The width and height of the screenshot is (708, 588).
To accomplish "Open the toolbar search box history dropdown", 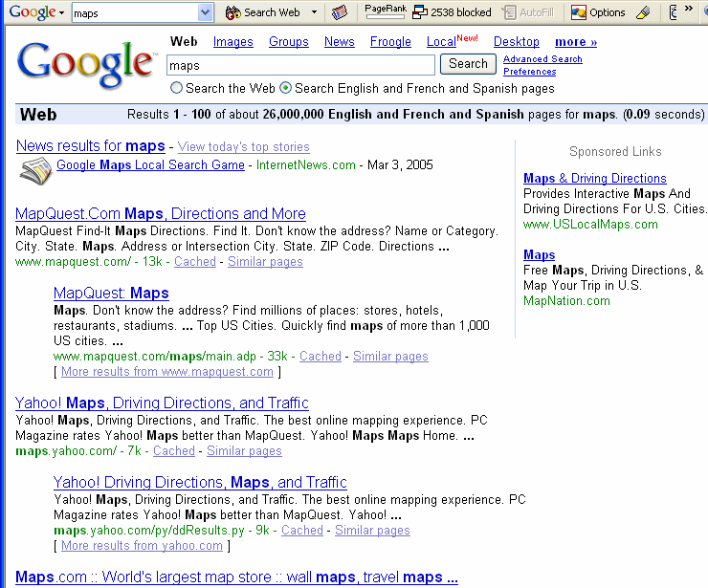I will [205, 12].
